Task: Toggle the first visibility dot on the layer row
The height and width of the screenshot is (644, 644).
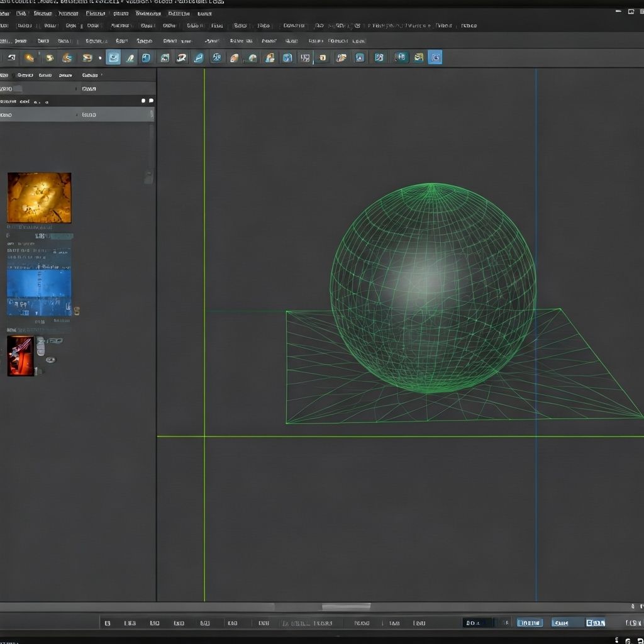Action: tap(143, 100)
